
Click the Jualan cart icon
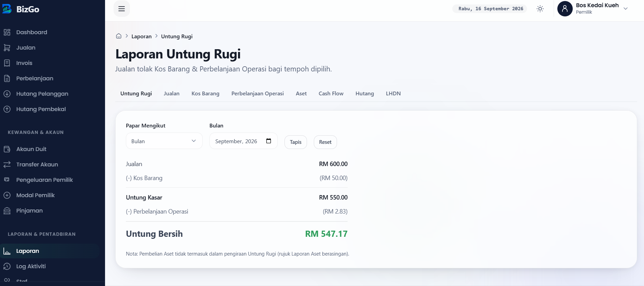[x=7, y=48]
